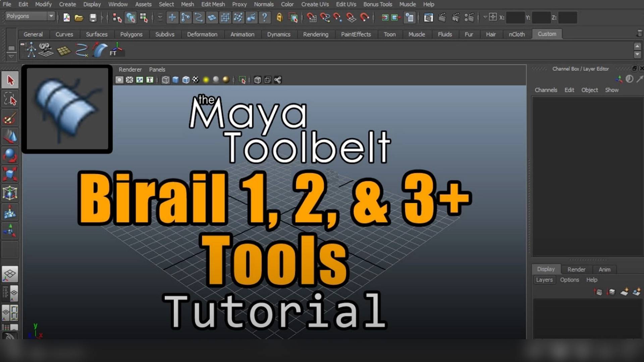Image resolution: width=644 pixels, height=362 pixels.
Task: Activate the Scale tool in the toolbox
Action: pos(10,174)
